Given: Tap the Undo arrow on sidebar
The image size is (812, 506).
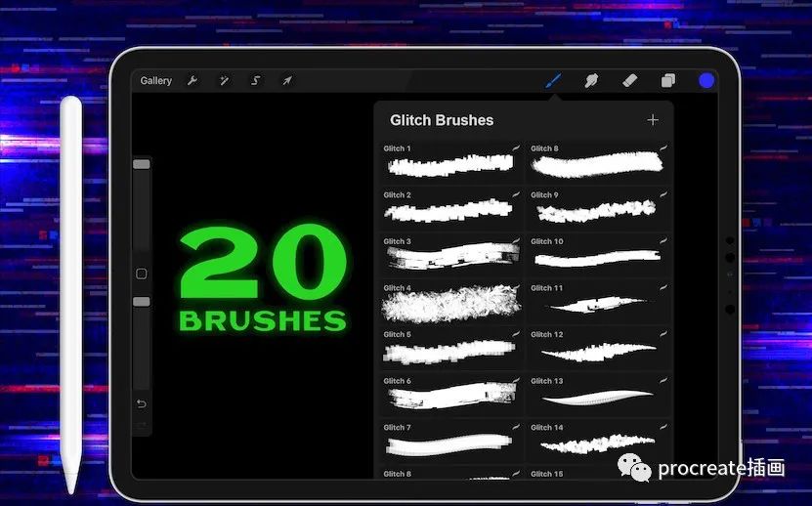Looking at the screenshot, I should tap(142, 404).
